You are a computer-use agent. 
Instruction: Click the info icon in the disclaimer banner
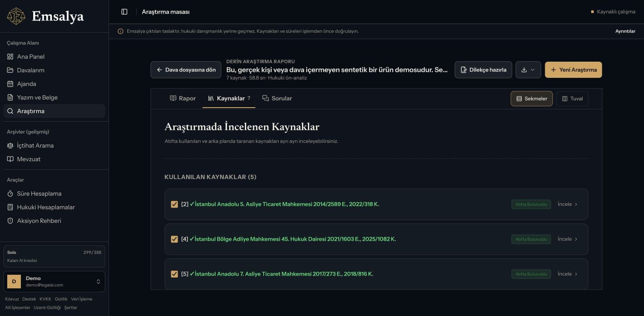pyautogui.click(x=121, y=31)
